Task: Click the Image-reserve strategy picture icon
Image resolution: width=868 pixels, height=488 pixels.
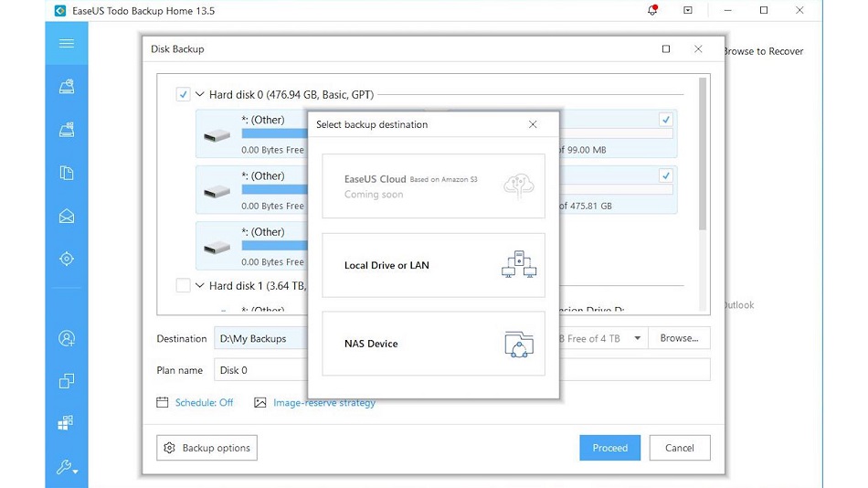Action: point(260,403)
